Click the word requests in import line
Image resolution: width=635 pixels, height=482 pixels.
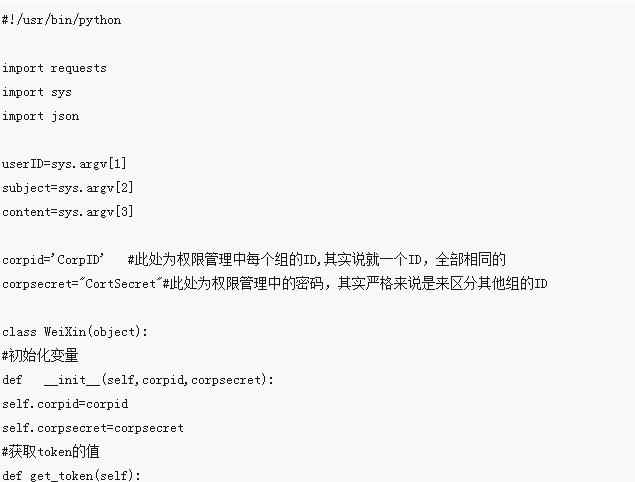(x=79, y=68)
